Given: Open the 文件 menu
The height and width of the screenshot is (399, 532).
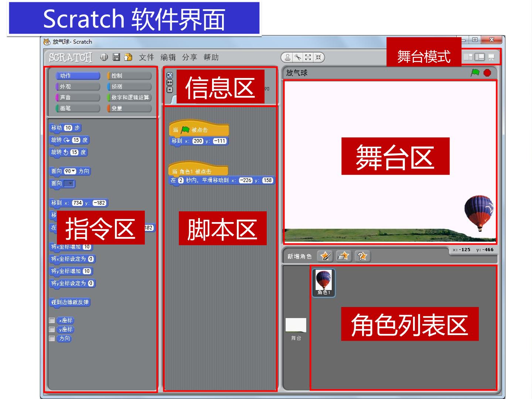Looking at the screenshot, I should (x=146, y=57).
